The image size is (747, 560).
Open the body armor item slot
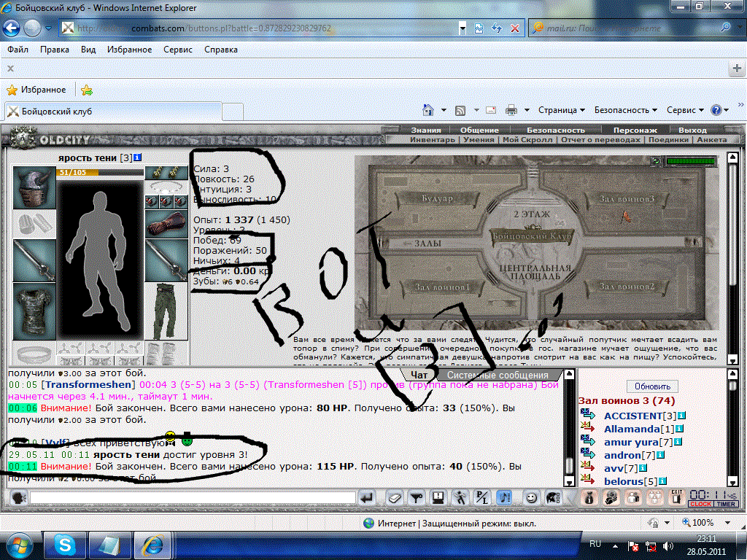point(34,311)
